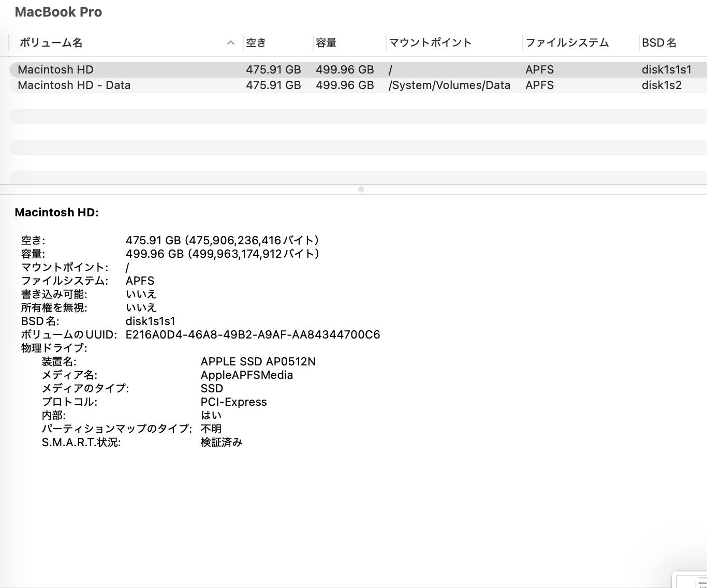Click the Macintosh HD: detail heading

(56, 212)
